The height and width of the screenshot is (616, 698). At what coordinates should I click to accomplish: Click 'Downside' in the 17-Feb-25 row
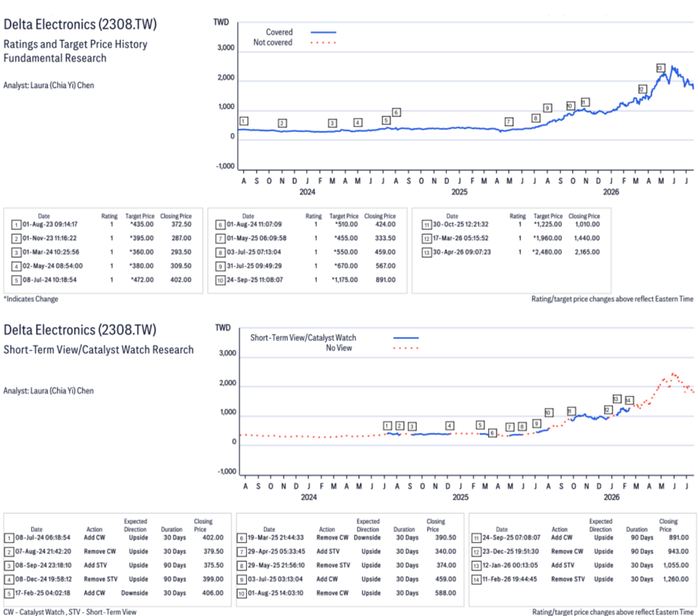pos(134,593)
